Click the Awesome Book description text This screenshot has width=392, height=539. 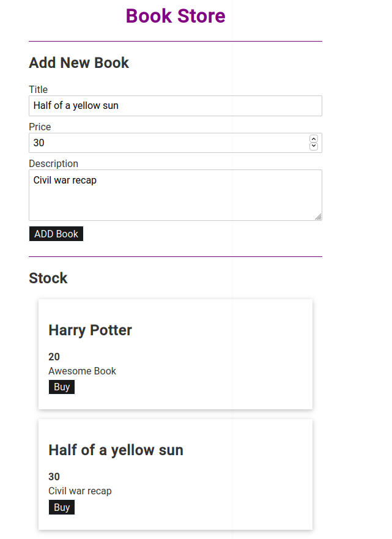(82, 371)
